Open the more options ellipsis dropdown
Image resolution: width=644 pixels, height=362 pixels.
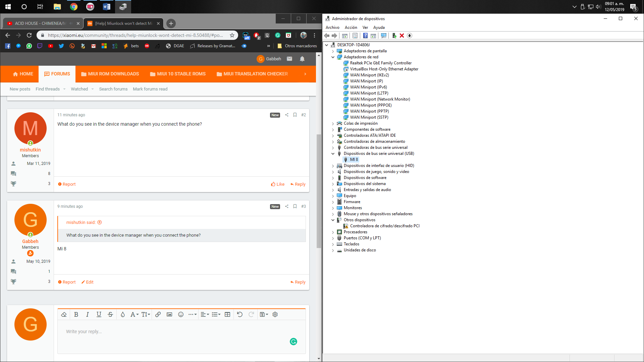pos(192,314)
